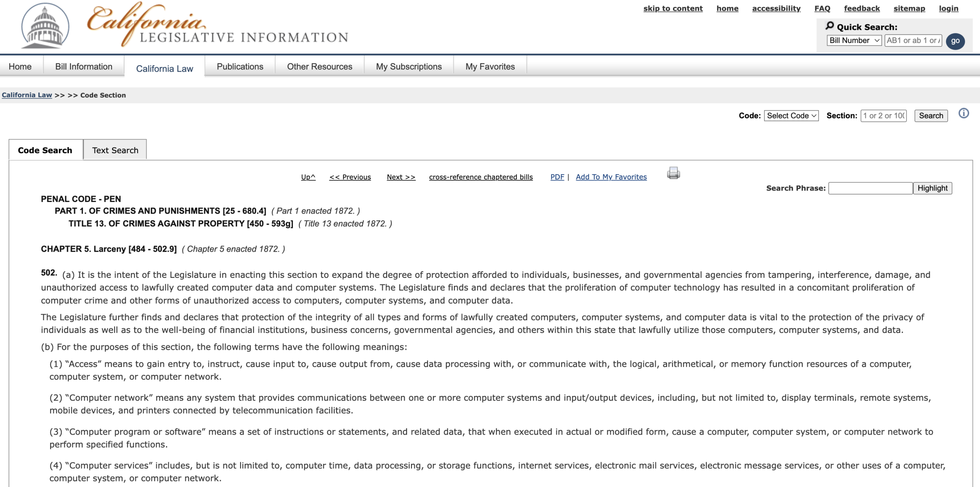Click the Section Search button
The height and width of the screenshot is (487, 980).
click(931, 116)
